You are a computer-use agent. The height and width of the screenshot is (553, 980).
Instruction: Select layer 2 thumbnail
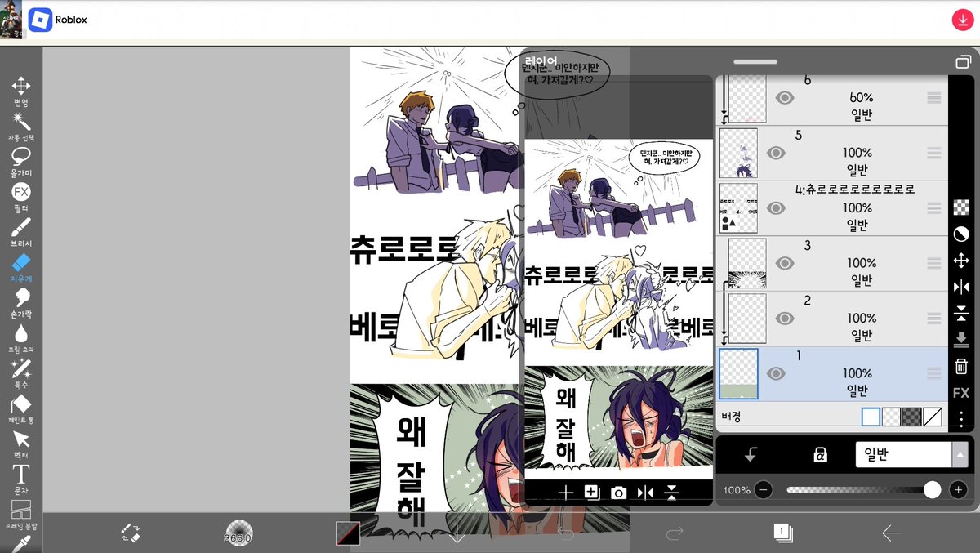747,319
